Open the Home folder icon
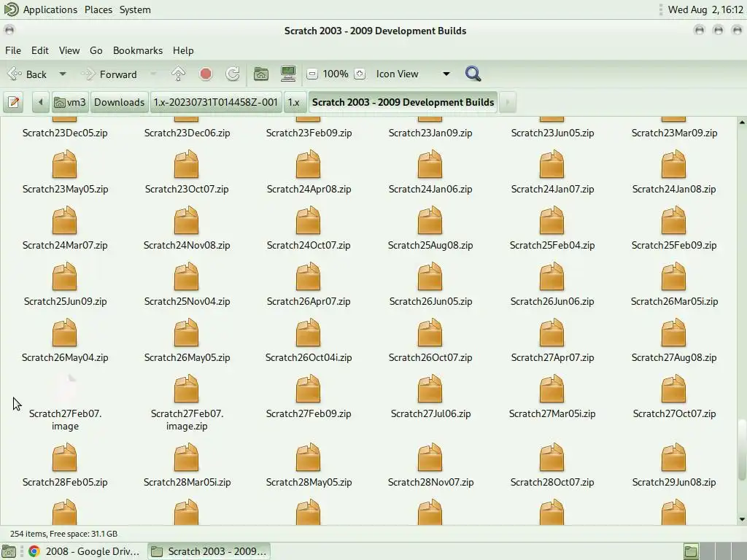 pyautogui.click(x=261, y=74)
